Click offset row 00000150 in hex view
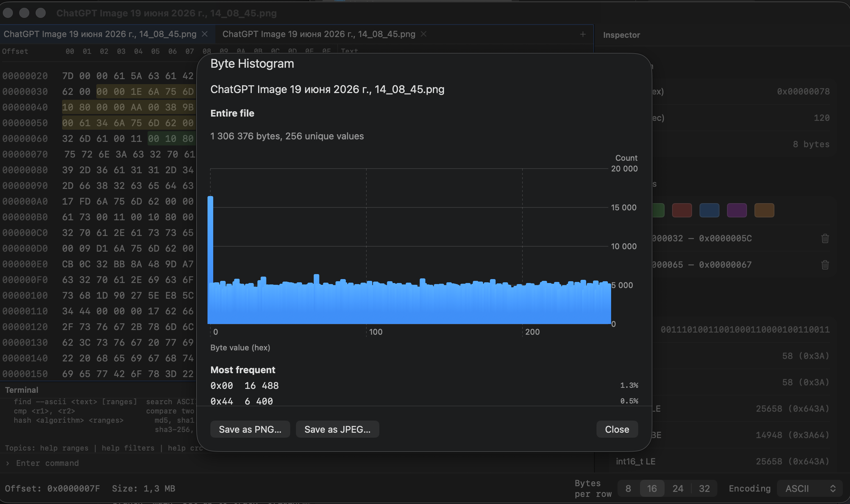This screenshot has width=850, height=504. pyautogui.click(x=25, y=374)
